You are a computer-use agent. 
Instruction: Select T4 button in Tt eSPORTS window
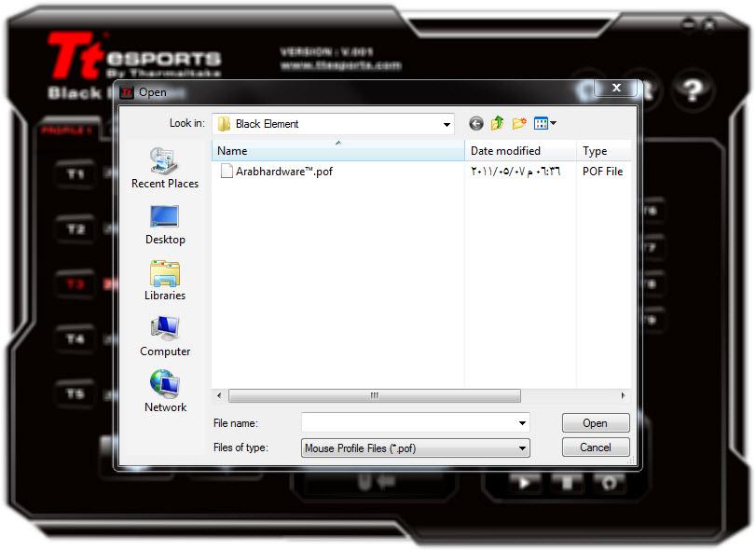click(75, 339)
